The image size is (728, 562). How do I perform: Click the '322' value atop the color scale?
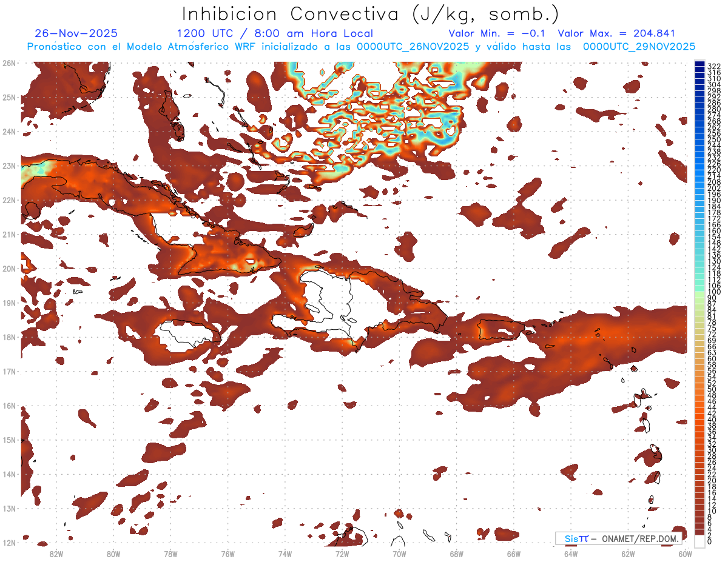coord(713,66)
